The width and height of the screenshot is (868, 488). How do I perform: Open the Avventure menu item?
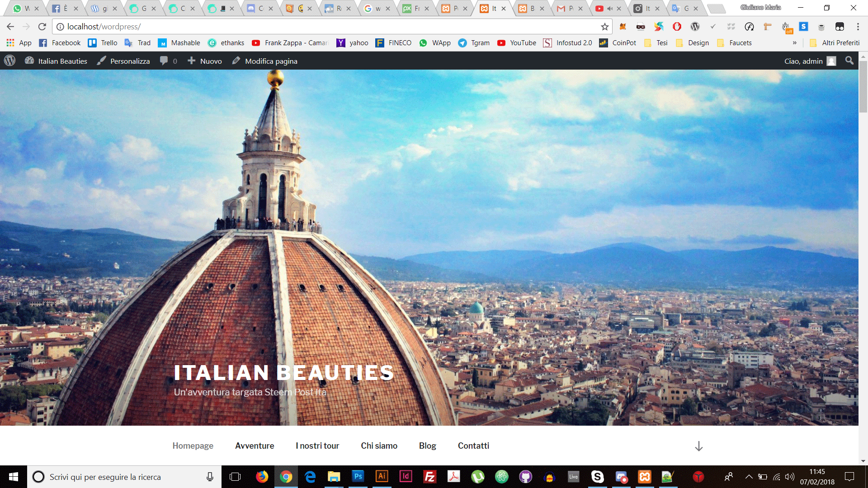[255, 446]
